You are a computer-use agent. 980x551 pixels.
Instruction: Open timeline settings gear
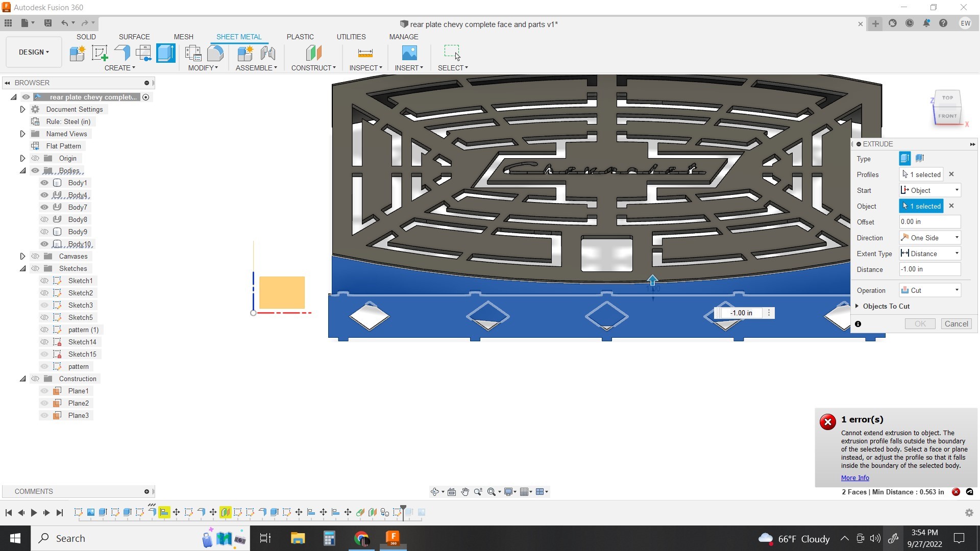[969, 513]
